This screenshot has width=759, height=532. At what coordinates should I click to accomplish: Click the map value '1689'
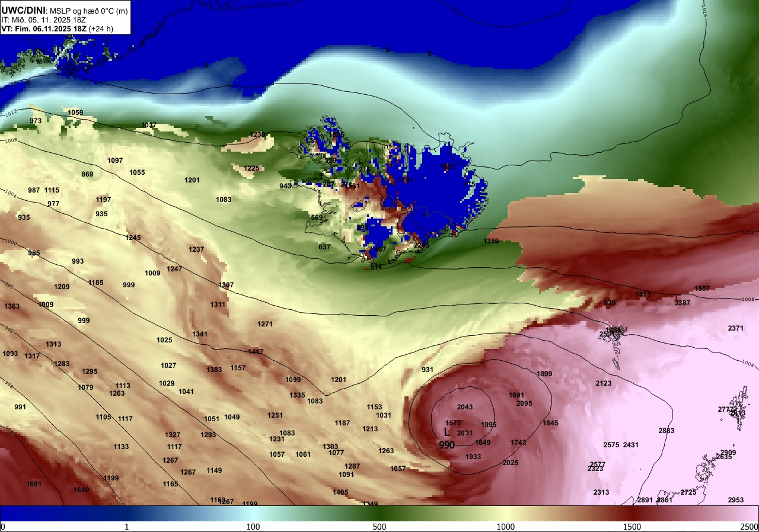pos(81,490)
